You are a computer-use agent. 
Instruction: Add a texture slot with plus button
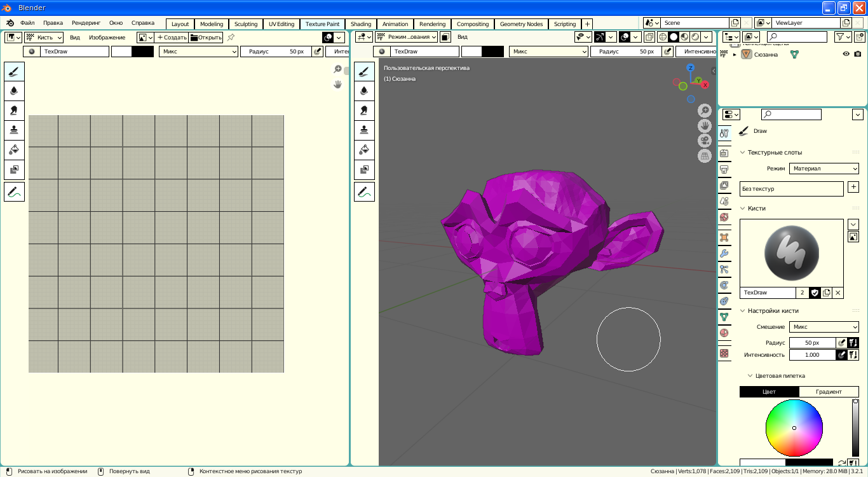tap(853, 188)
